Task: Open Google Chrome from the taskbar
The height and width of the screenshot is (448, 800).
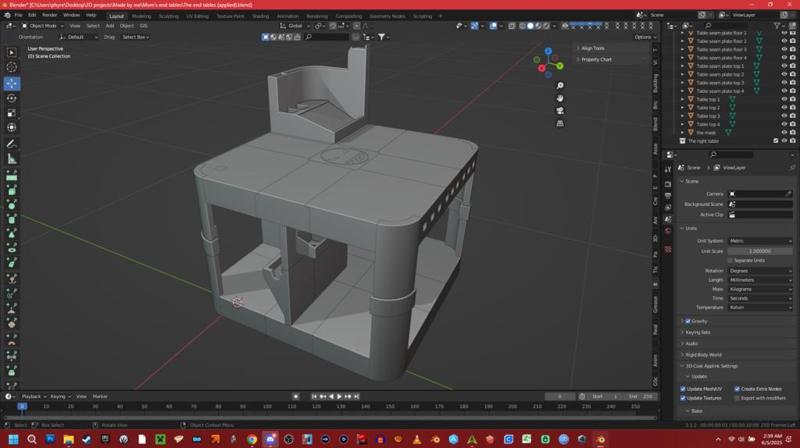Action: (252, 439)
